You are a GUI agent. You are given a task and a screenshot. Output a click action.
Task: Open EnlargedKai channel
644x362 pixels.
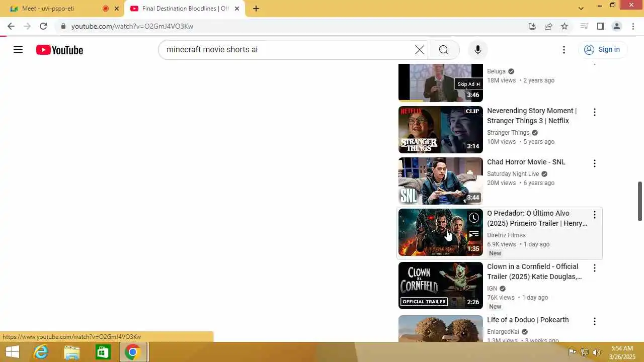coord(503,332)
